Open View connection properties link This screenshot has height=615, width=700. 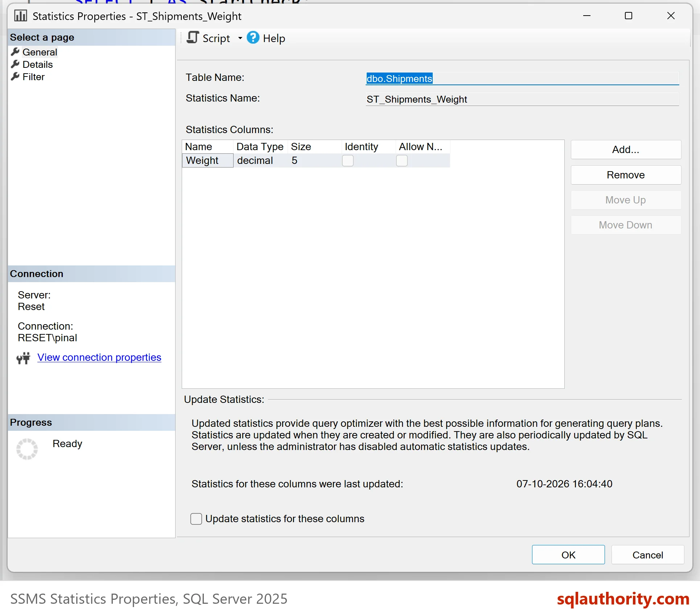99,358
